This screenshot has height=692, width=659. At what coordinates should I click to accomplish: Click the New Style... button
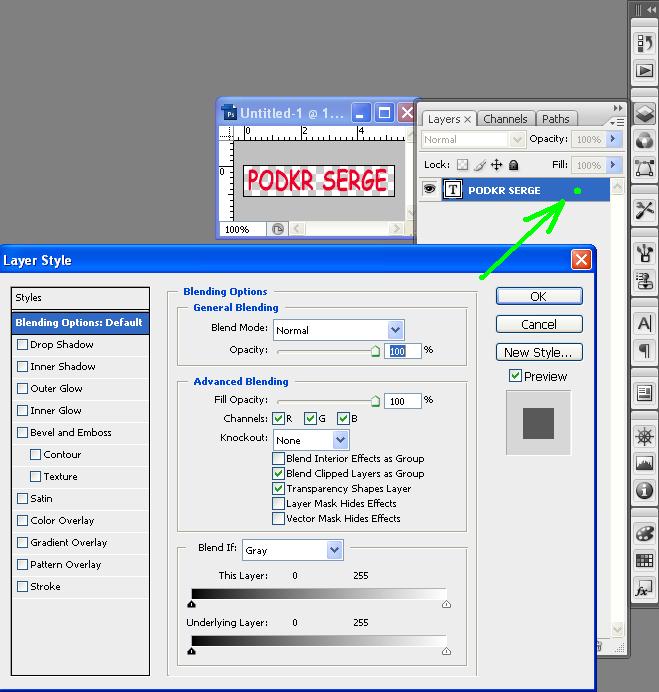[539, 352]
